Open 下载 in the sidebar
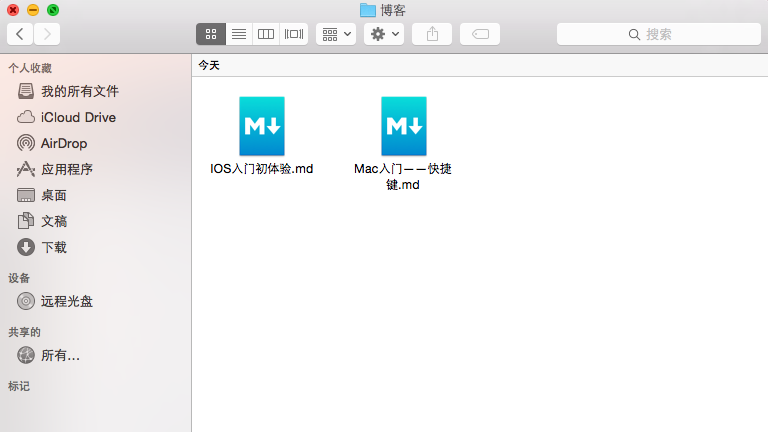The width and height of the screenshot is (768, 432). point(96,247)
